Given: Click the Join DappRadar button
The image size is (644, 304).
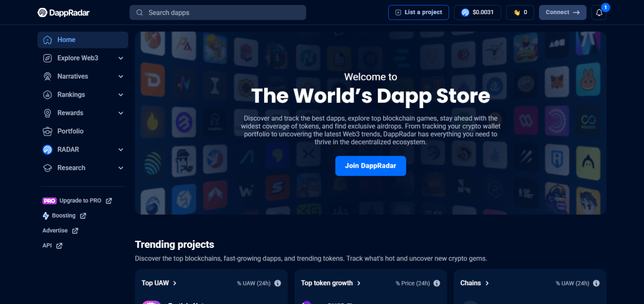Looking at the screenshot, I should coord(370,166).
